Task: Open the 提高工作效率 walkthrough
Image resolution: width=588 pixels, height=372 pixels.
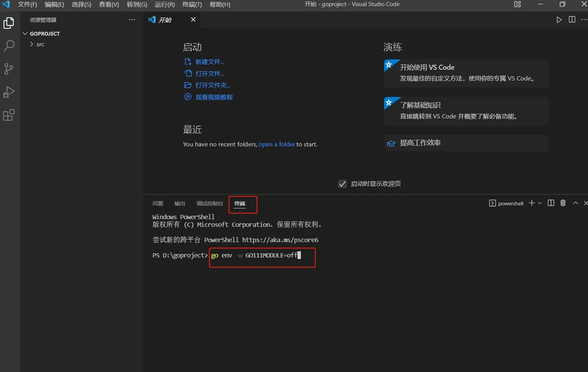Action: (x=466, y=143)
